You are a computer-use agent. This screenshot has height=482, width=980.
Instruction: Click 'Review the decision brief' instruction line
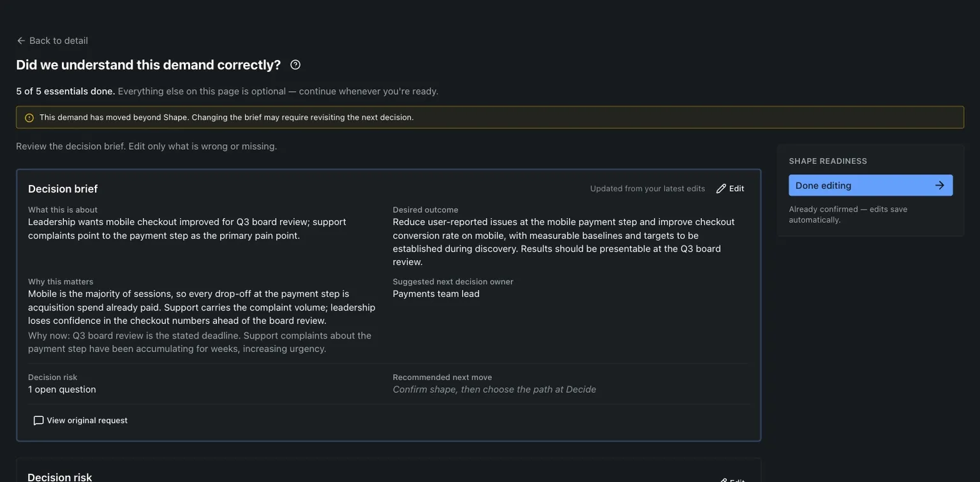click(x=147, y=146)
